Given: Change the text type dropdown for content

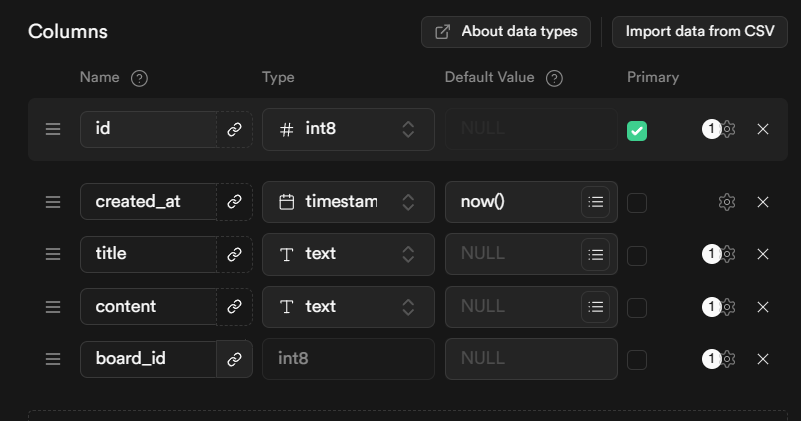Looking at the screenshot, I should coord(348,307).
